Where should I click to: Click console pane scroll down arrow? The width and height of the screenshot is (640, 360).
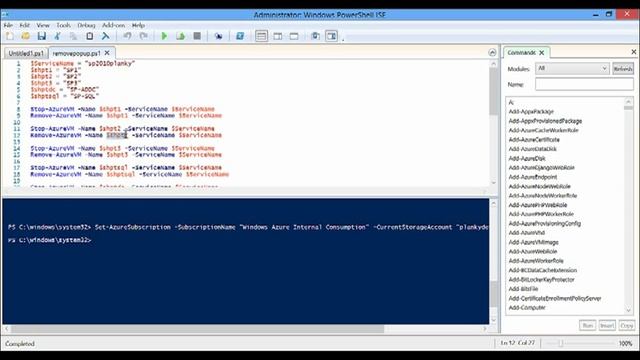tap(493, 320)
